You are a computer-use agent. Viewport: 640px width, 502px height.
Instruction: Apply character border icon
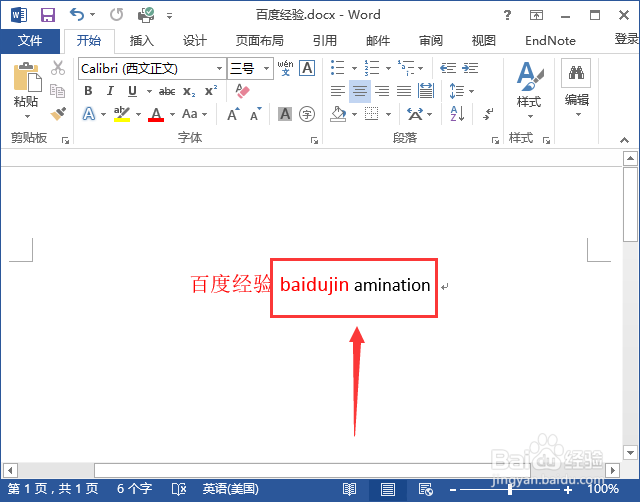[307, 68]
